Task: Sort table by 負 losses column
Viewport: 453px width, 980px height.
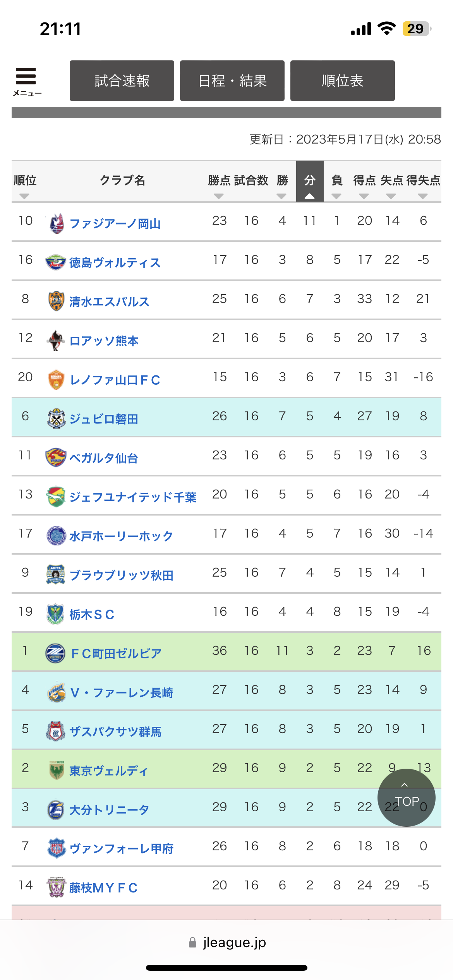Action: [336, 196]
